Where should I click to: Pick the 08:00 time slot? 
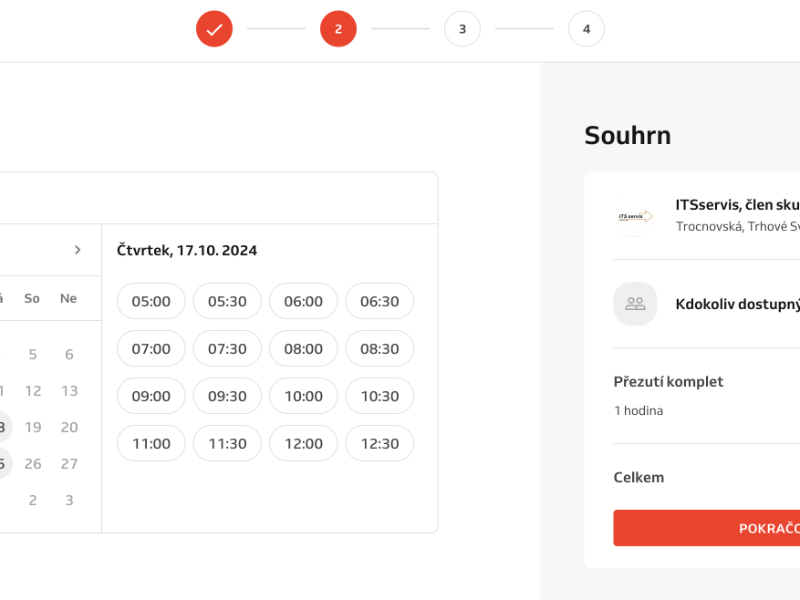tap(303, 349)
